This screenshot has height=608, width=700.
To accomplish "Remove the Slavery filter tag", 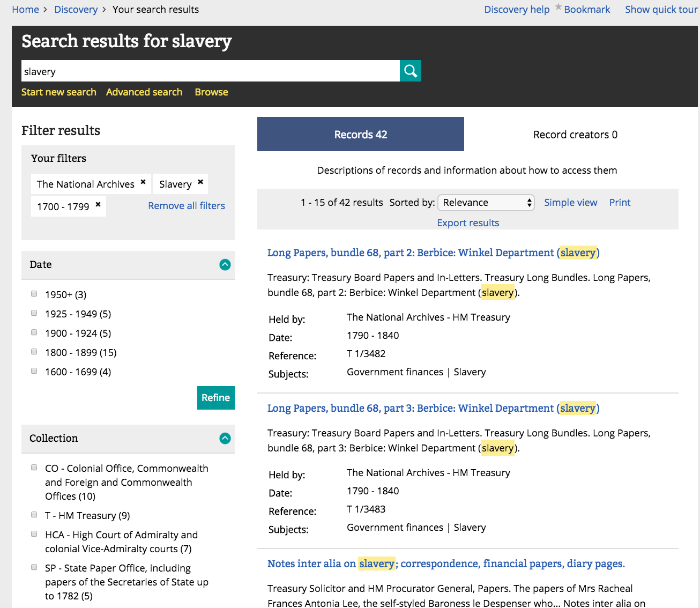I will 200,182.
